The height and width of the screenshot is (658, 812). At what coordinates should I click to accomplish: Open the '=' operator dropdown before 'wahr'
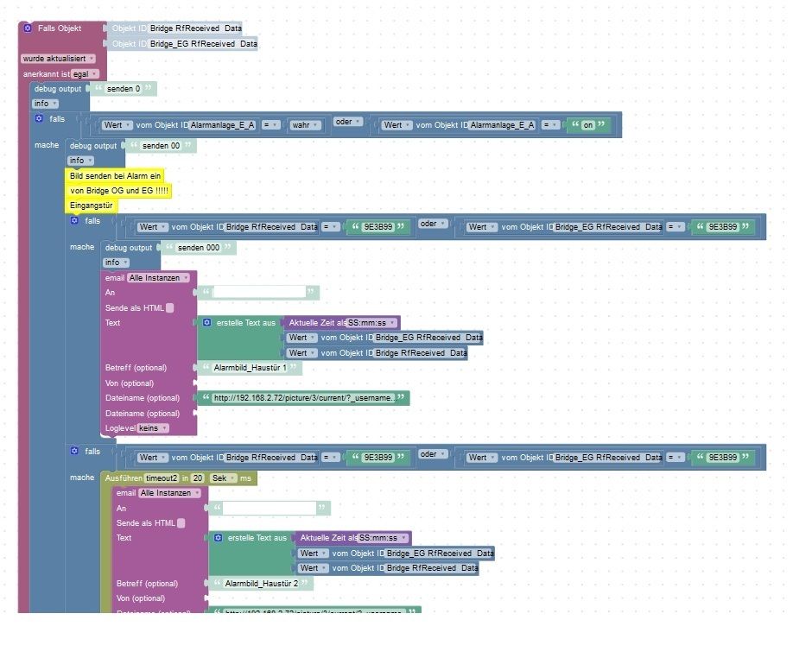(x=270, y=124)
